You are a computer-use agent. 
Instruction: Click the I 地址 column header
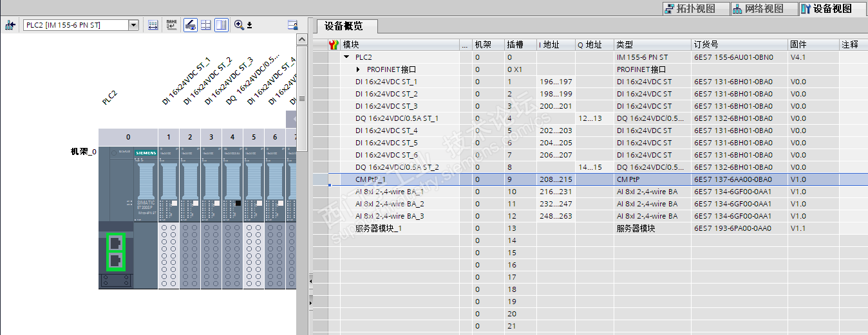[556, 44]
